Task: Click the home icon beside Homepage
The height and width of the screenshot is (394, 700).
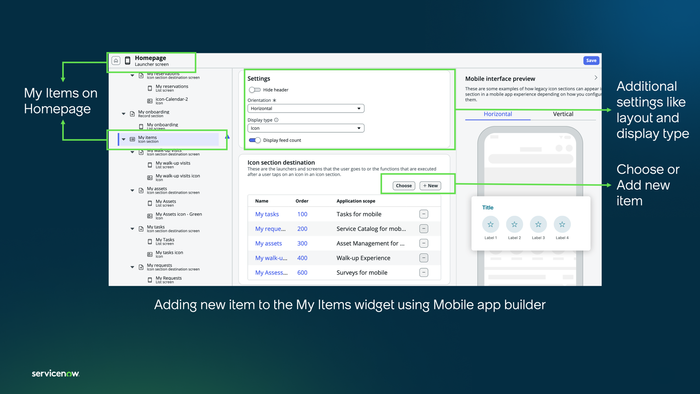Action: pos(116,61)
